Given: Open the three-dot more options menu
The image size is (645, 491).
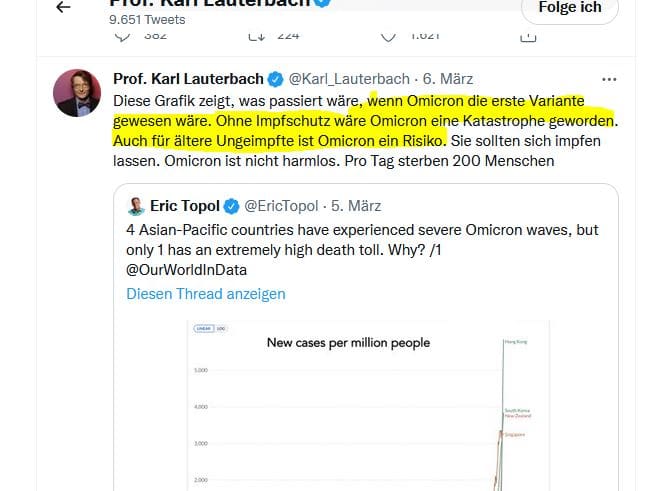Looking at the screenshot, I should (609, 79).
